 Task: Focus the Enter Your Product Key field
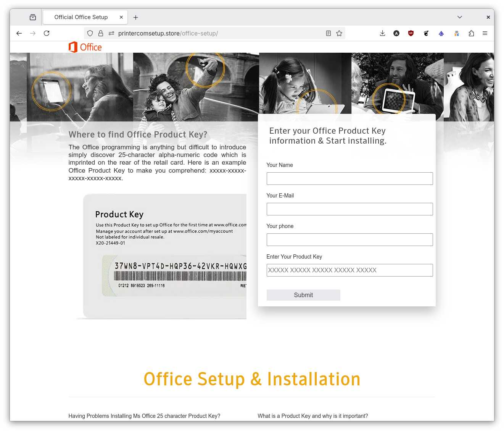click(349, 270)
